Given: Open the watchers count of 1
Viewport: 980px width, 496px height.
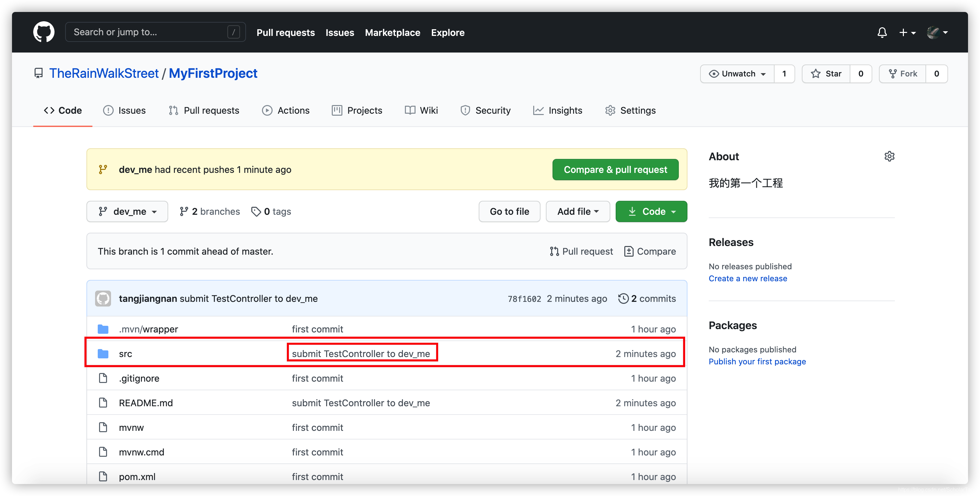Looking at the screenshot, I should [x=784, y=74].
